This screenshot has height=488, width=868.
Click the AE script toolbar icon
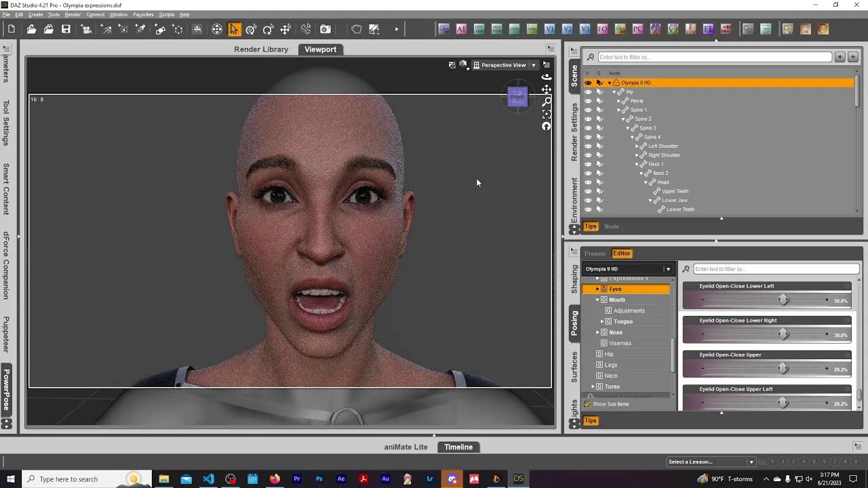(x=462, y=29)
